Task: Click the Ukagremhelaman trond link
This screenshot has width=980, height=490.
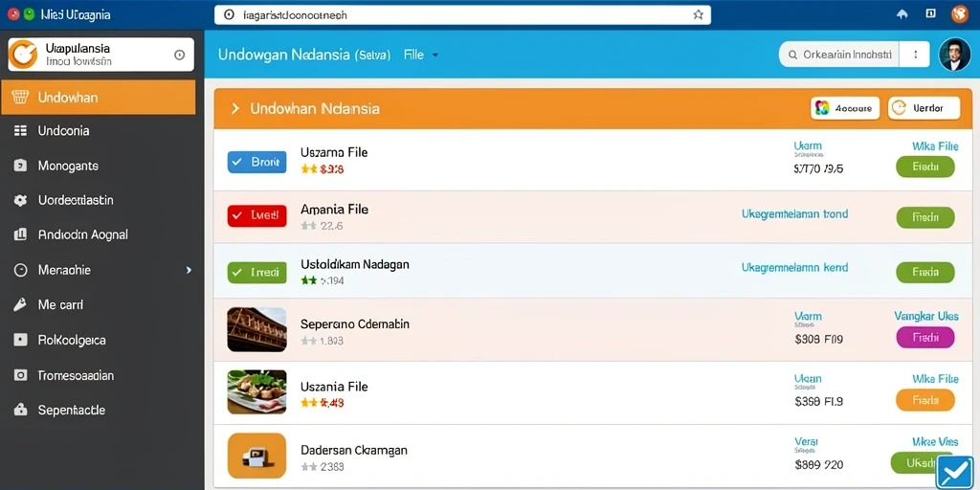Action: click(794, 213)
